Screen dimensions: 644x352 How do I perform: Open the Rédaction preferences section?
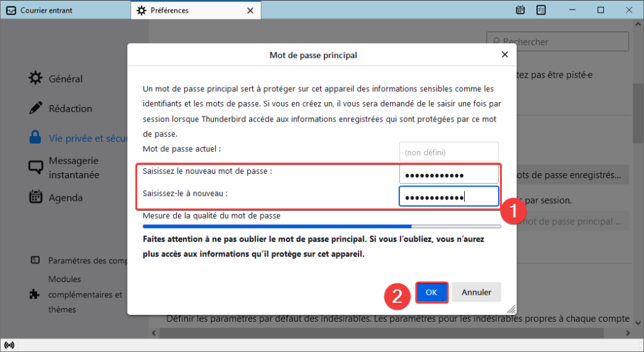(70, 108)
